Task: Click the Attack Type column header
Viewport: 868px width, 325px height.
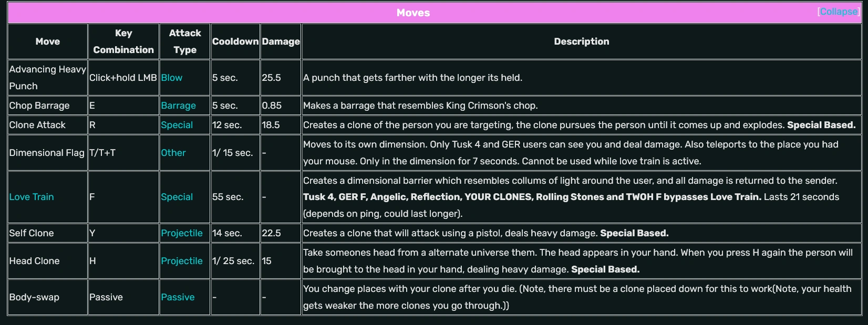Action: tap(185, 41)
